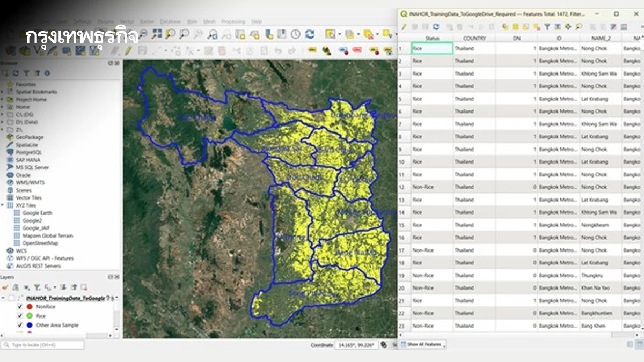Open the layer styling brush in the Layers panel
Viewport: 644px width, 362px height.
point(6,287)
